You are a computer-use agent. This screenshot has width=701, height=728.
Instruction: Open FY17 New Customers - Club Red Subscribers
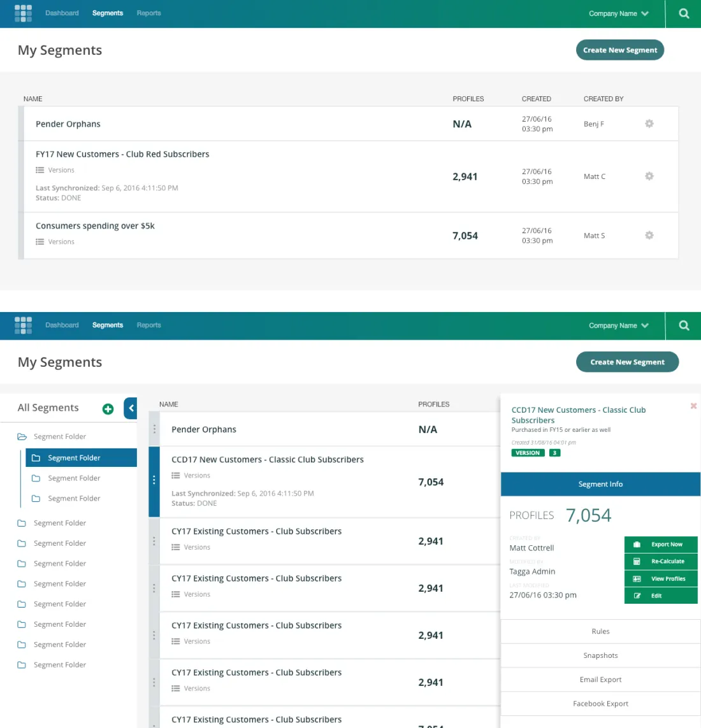click(x=122, y=154)
